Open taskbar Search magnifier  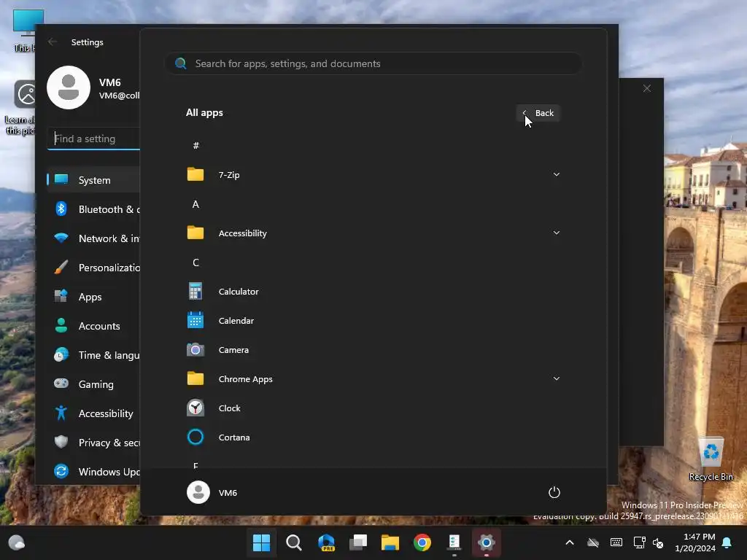tap(294, 542)
